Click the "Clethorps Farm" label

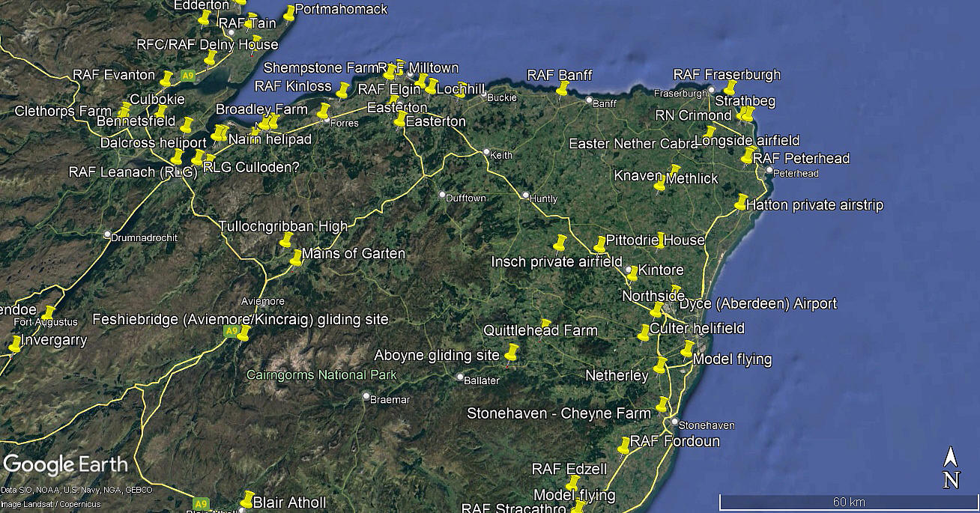[64, 112]
